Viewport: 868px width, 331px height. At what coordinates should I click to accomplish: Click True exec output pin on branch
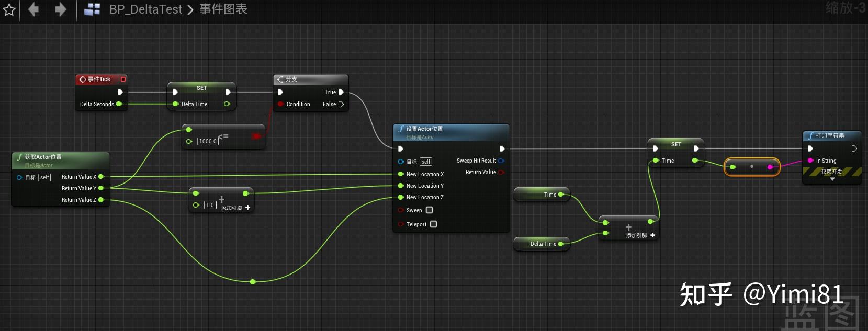click(341, 92)
